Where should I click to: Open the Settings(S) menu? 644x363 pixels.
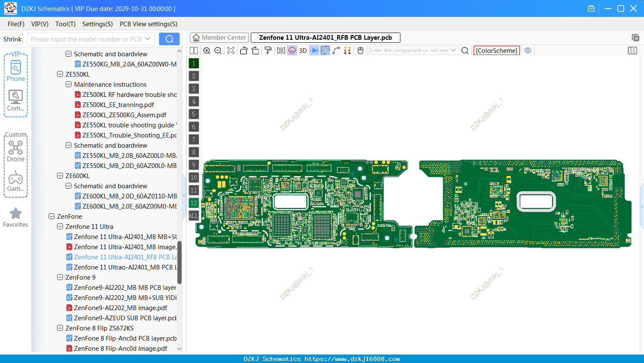tap(98, 24)
